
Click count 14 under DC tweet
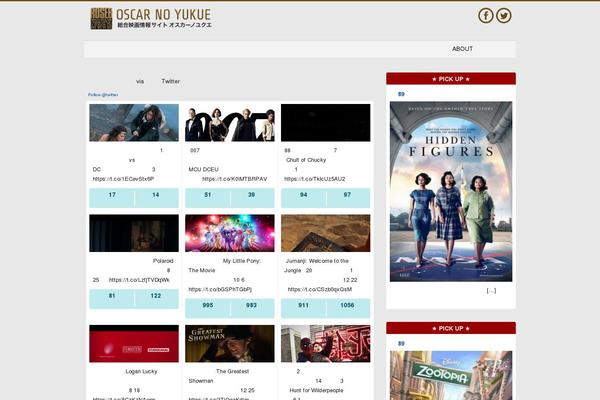point(156,195)
